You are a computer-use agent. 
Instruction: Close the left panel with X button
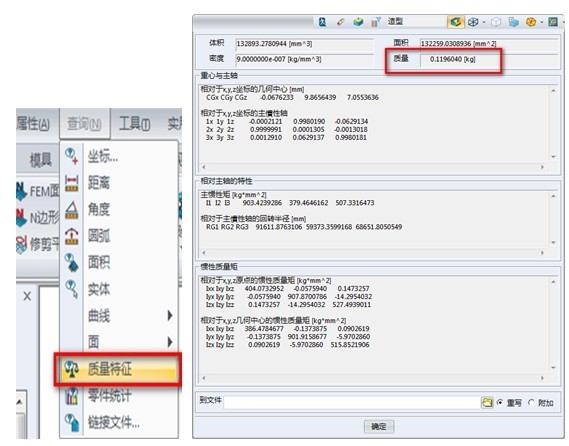pyautogui.click(x=27, y=296)
